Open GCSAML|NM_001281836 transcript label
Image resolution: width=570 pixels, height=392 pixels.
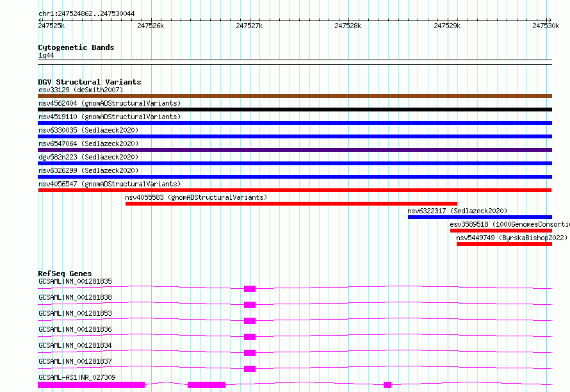pyautogui.click(x=75, y=329)
